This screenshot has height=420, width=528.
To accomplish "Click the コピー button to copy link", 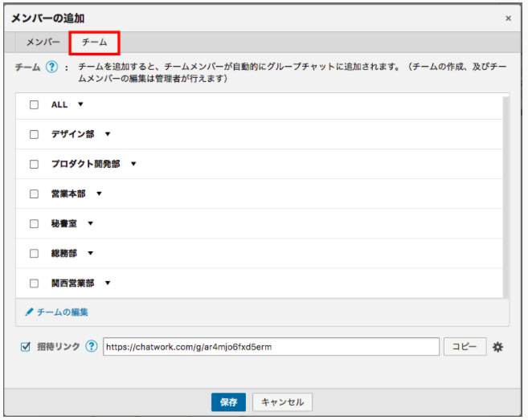I will [465, 347].
